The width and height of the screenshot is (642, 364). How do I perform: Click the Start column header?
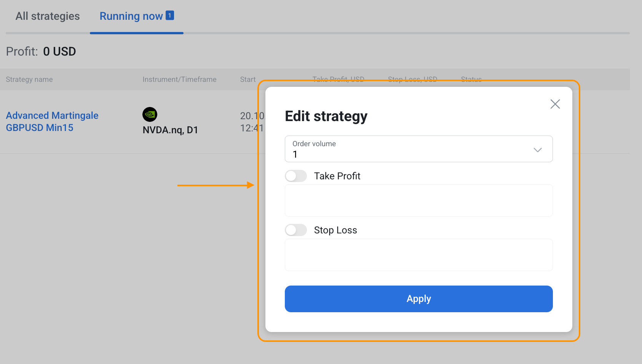coord(248,80)
